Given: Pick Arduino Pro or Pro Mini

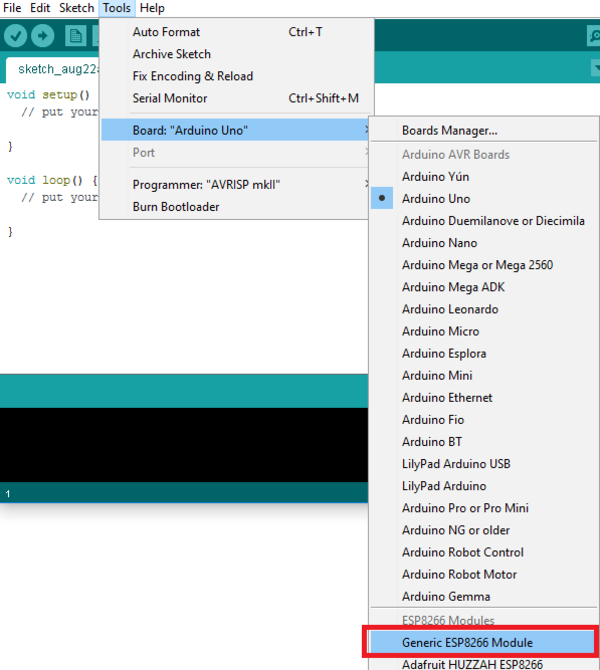Looking at the screenshot, I should click(x=484, y=508).
